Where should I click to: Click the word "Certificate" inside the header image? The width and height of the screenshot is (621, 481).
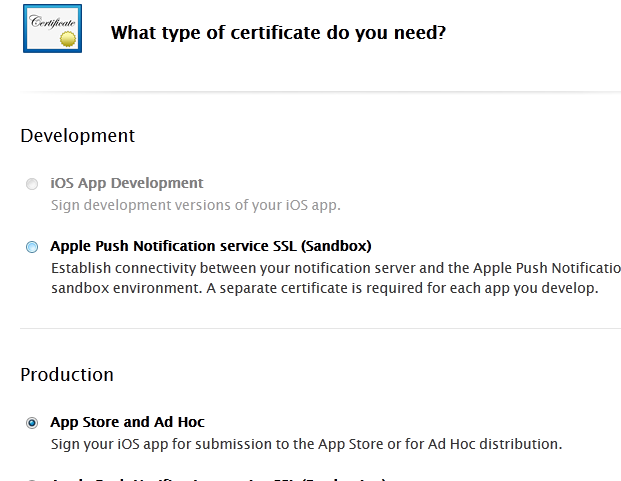coord(49,21)
